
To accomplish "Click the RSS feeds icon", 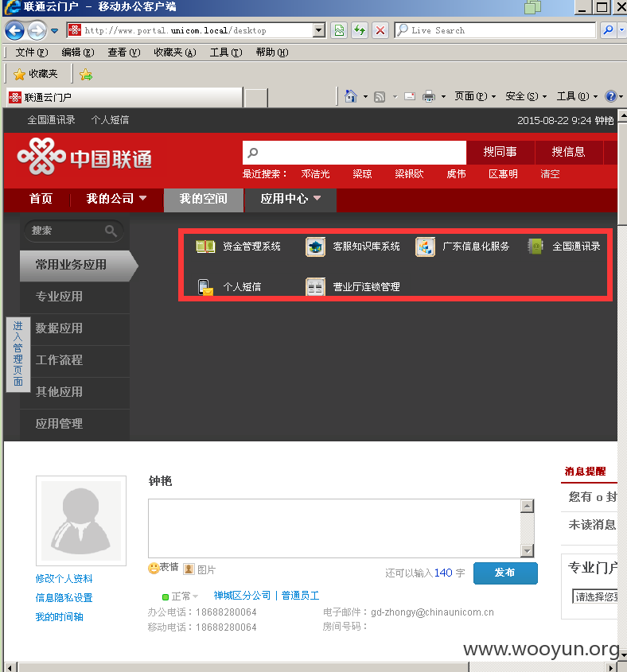I will click(x=380, y=97).
